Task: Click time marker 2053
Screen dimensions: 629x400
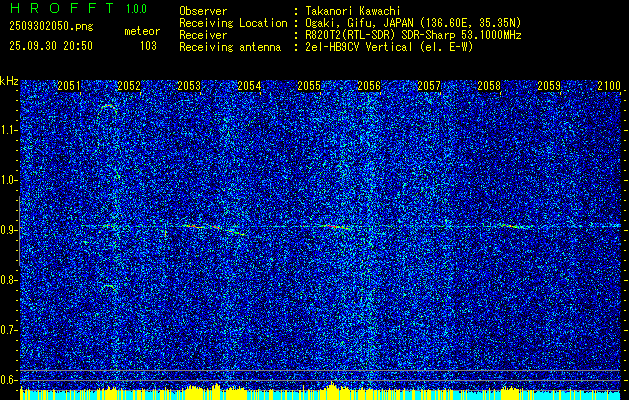Action: 189,86
